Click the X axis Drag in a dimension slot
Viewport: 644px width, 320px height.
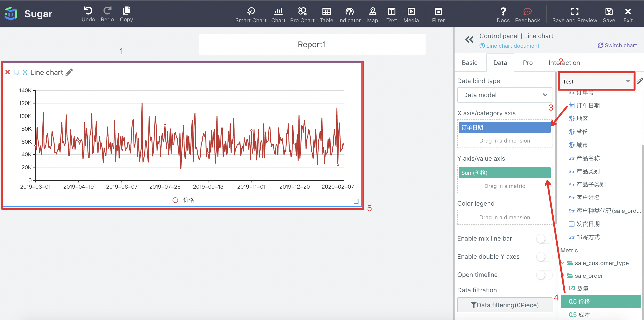coord(504,140)
